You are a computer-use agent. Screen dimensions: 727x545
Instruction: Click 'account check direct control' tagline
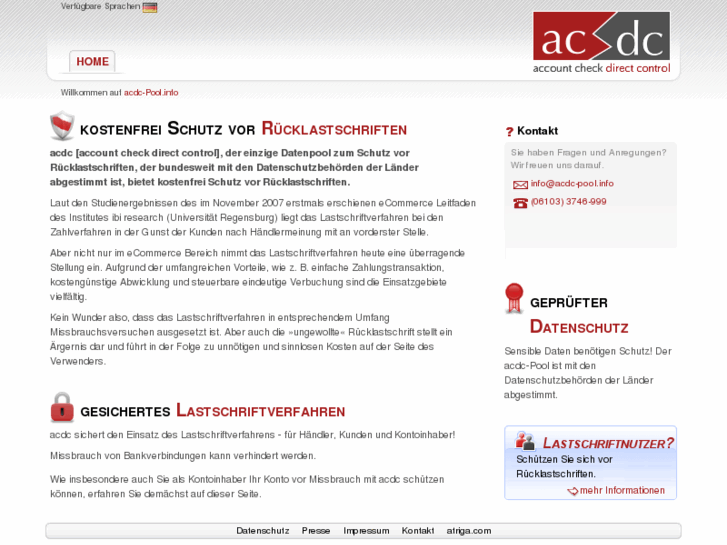coord(601,68)
